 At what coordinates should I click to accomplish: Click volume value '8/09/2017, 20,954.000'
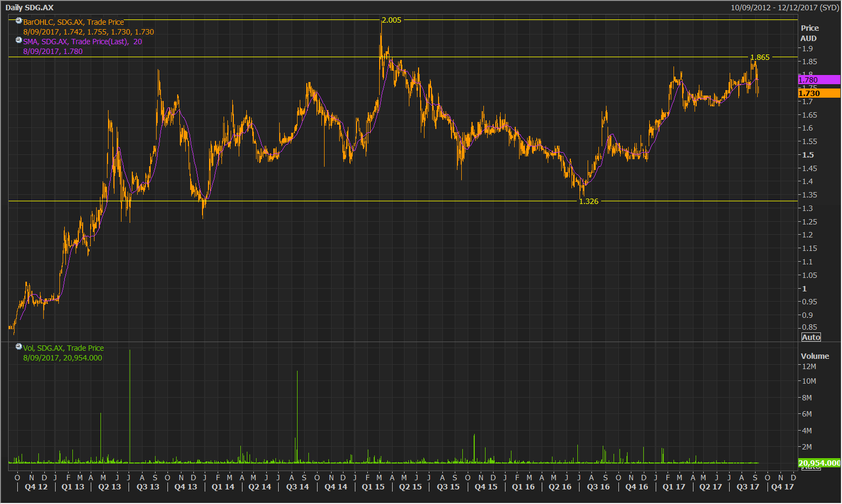click(x=63, y=358)
